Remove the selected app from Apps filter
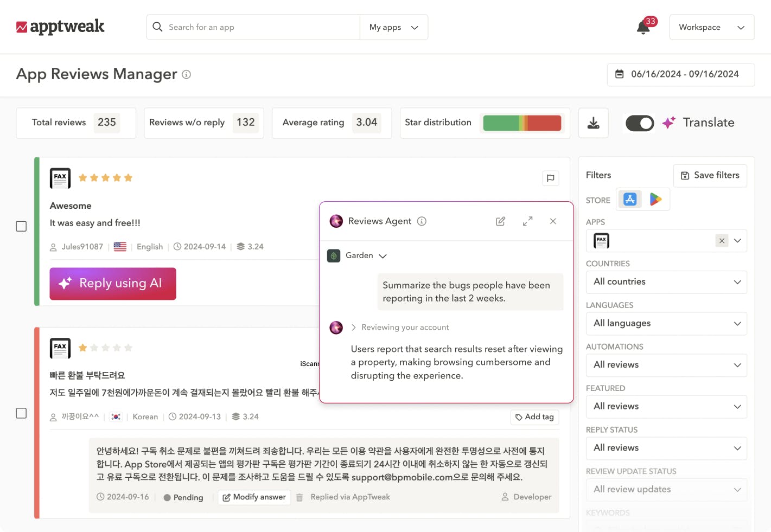 [722, 241]
